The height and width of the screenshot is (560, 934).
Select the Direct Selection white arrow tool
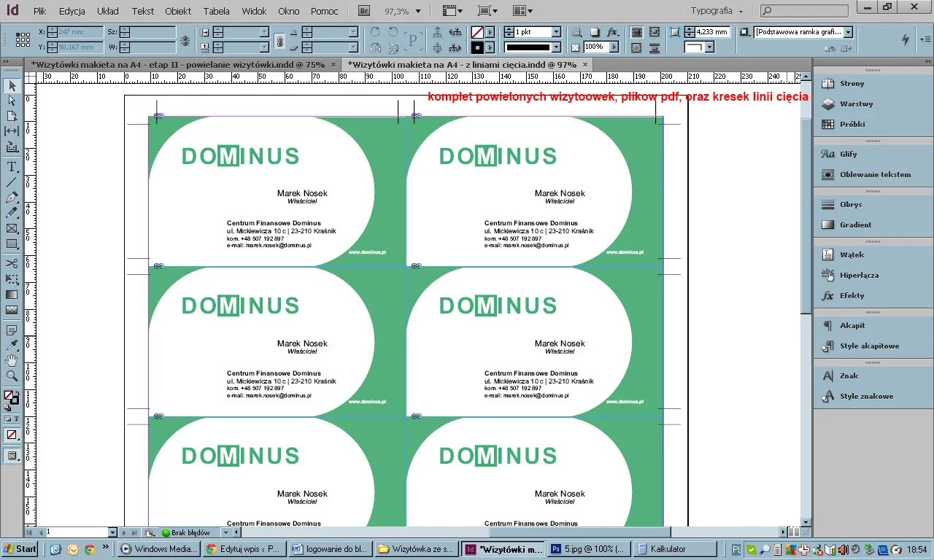[12, 101]
